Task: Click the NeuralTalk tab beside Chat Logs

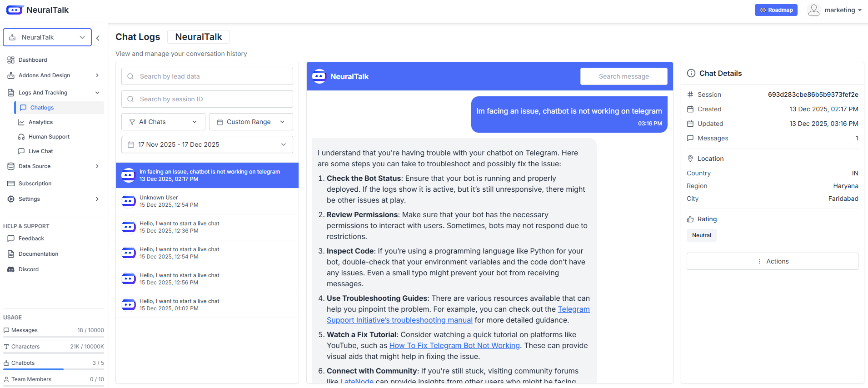Action: 199,37
